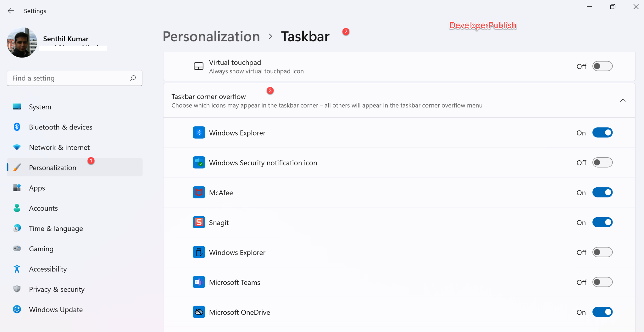Click the Find a setting search box
Screen dimensions: 644x332
75,78
